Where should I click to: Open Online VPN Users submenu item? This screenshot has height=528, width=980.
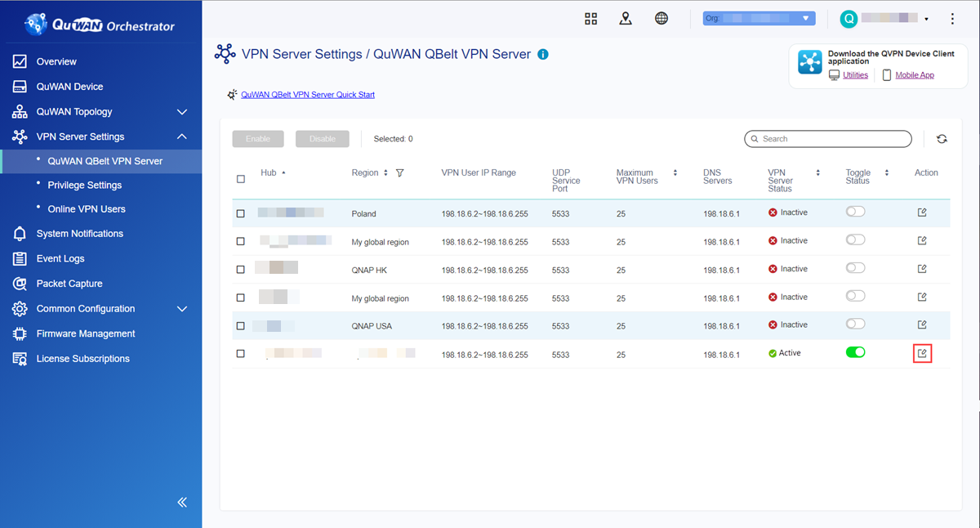[87, 209]
